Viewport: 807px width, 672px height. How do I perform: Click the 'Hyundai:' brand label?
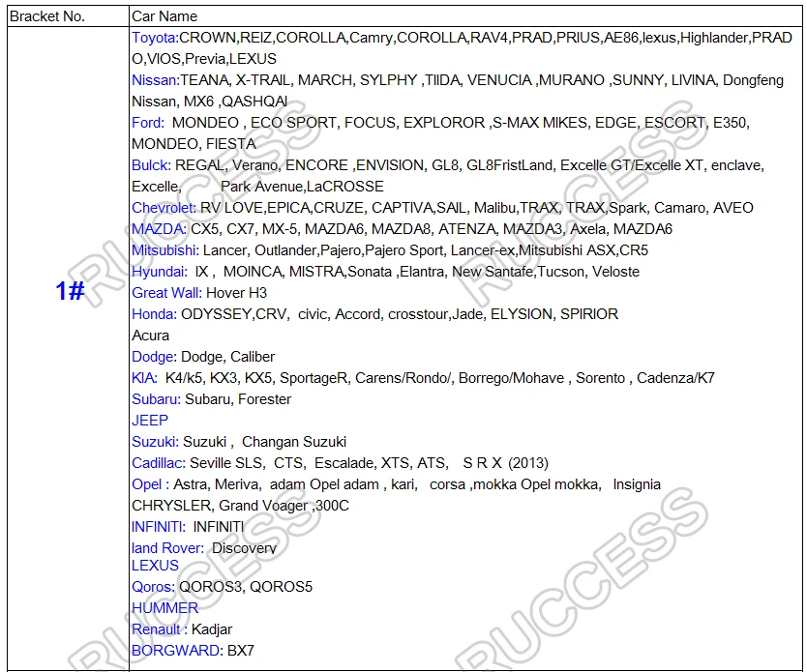click(160, 272)
